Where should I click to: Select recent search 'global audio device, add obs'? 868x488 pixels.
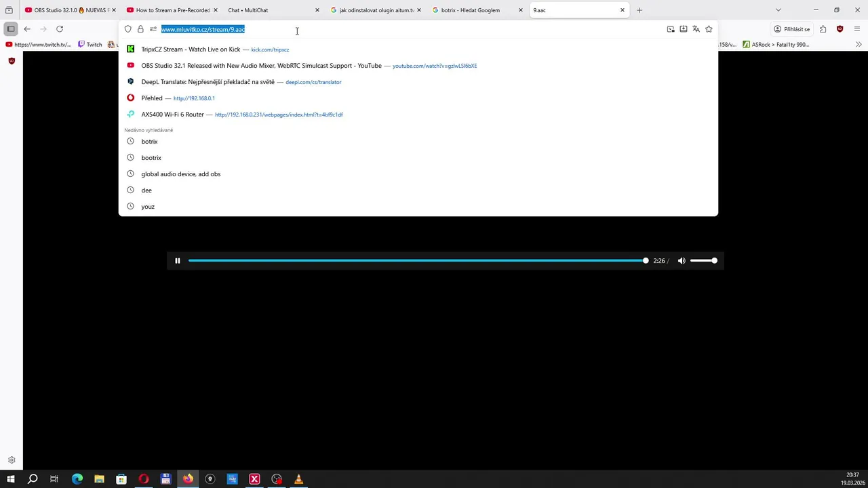418,174
